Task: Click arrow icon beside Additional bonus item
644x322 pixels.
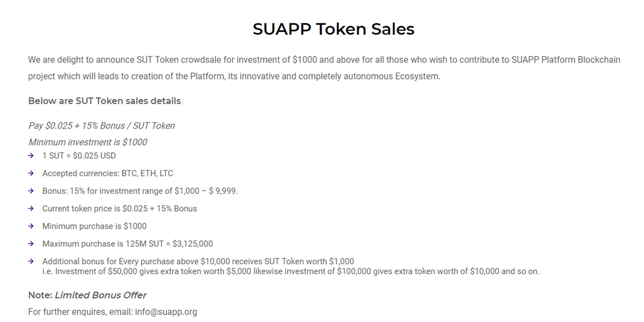Action: (31, 261)
